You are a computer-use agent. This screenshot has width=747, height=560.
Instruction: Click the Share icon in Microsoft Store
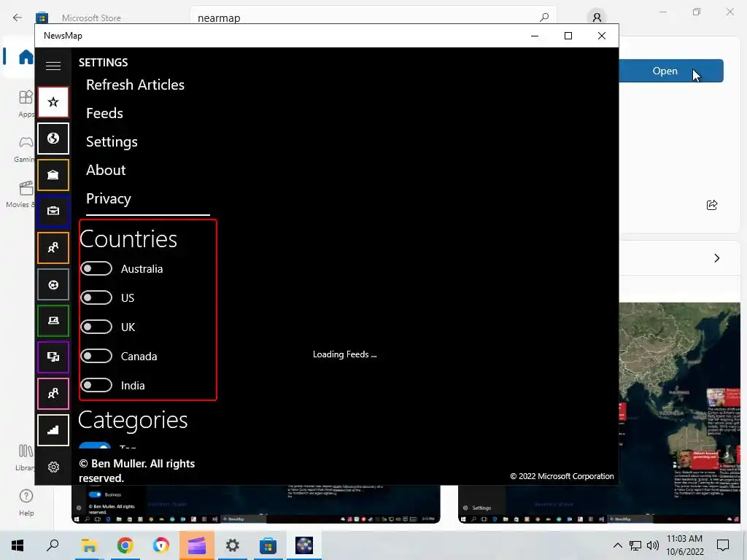[712, 205]
